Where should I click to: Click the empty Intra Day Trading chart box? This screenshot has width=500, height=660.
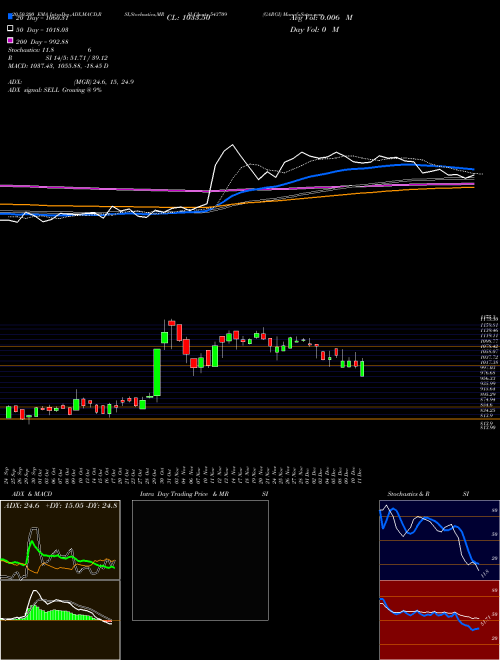coord(200,560)
